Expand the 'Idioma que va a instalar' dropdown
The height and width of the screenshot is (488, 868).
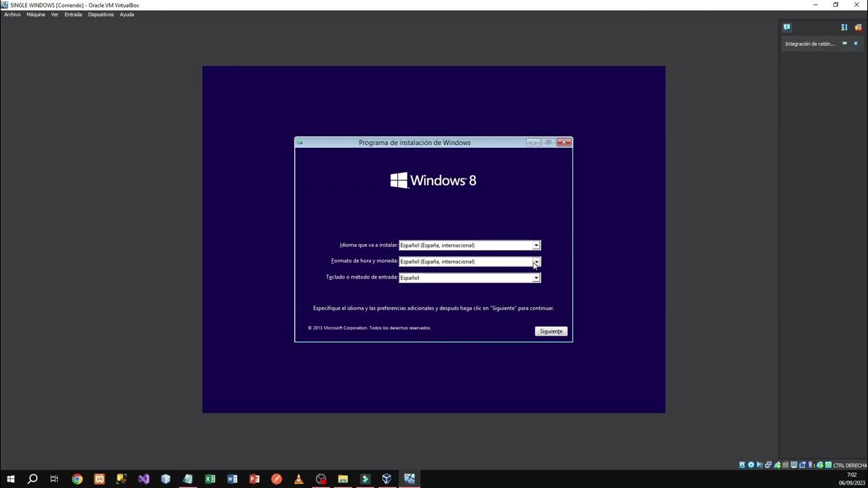536,245
